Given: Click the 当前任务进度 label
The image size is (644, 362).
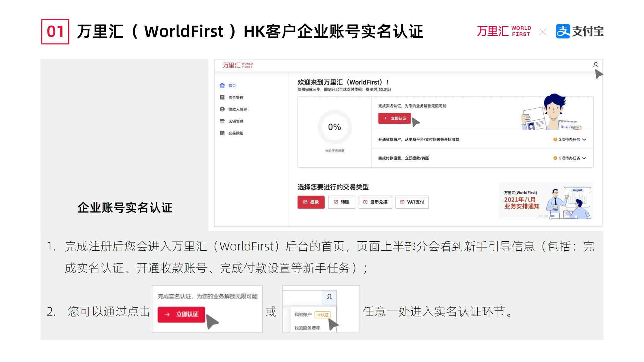Looking at the screenshot, I should 335,151.
